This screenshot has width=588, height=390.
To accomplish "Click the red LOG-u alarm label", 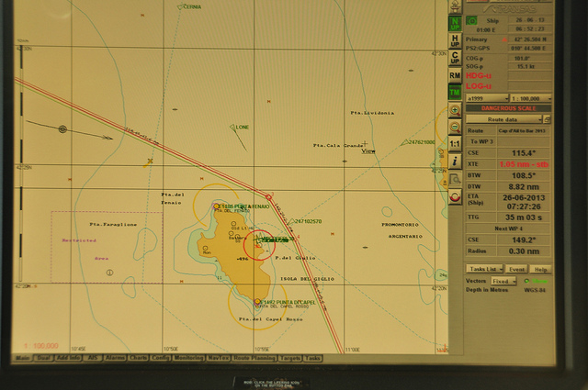I will [x=478, y=86].
